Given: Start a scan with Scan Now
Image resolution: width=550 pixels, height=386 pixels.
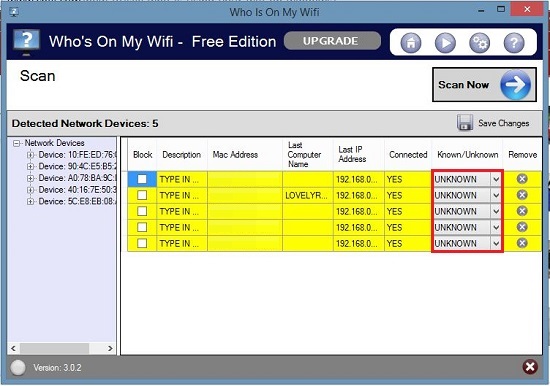Looking at the screenshot, I should pos(484,85).
